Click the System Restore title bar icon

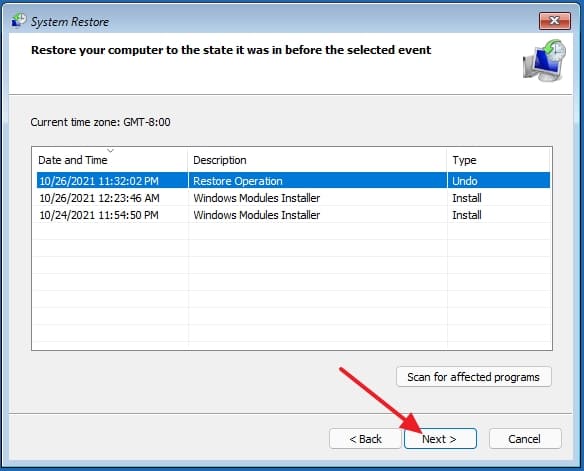(x=18, y=20)
